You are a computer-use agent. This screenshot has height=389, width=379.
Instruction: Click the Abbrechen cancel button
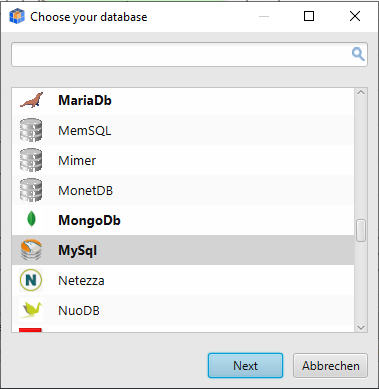click(x=330, y=366)
